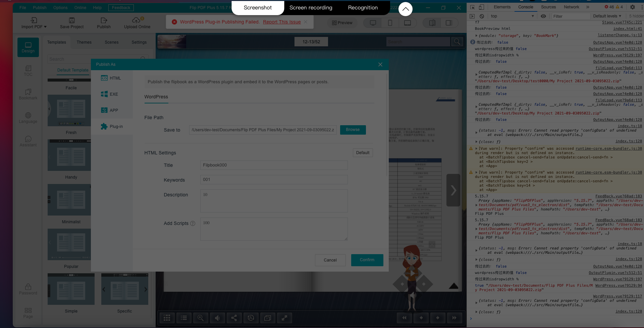Toggle the console live expression eye icon

pos(543,16)
